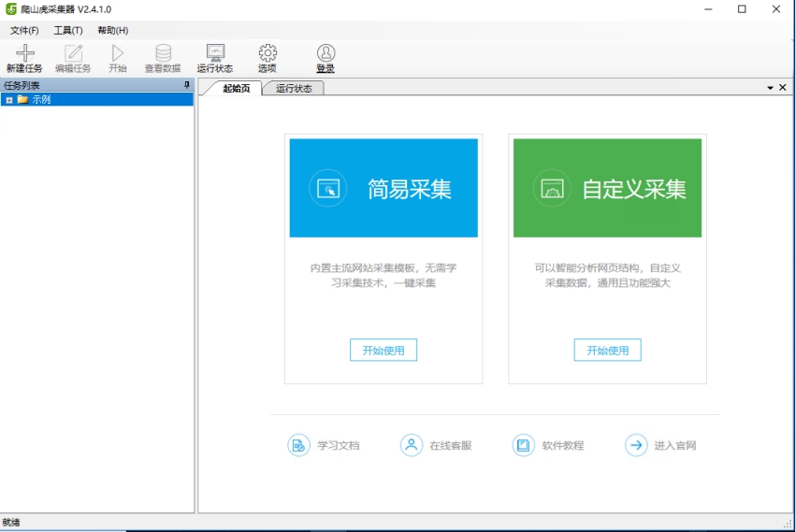Open the 工具(T) menu

click(x=68, y=30)
